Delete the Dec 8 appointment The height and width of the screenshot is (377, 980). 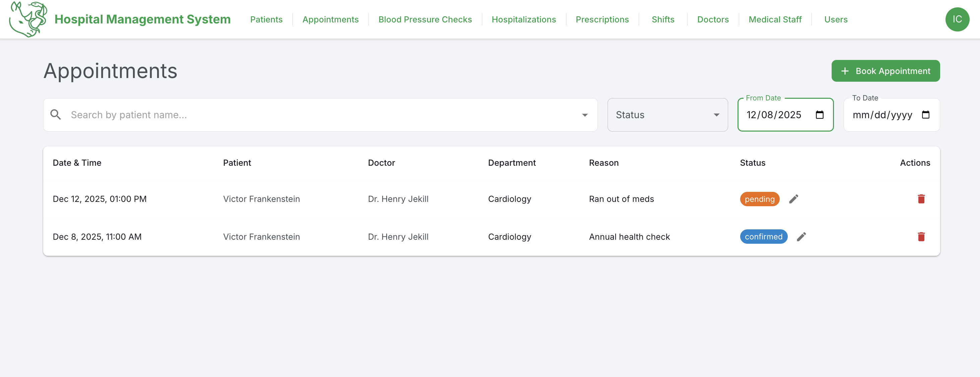pyautogui.click(x=921, y=237)
